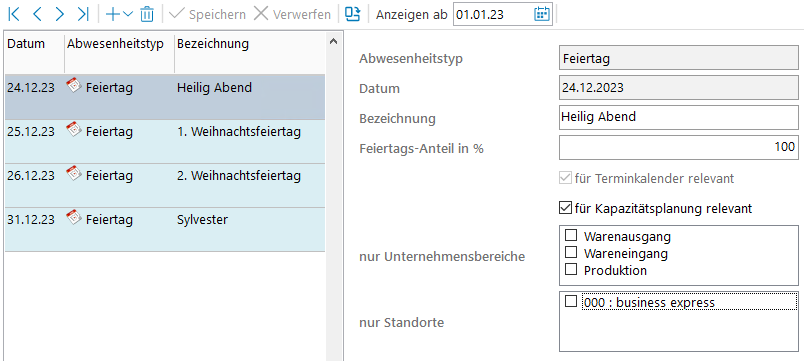This screenshot has width=804, height=361.
Task: Click the export icon in toolbar
Action: (x=353, y=14)
